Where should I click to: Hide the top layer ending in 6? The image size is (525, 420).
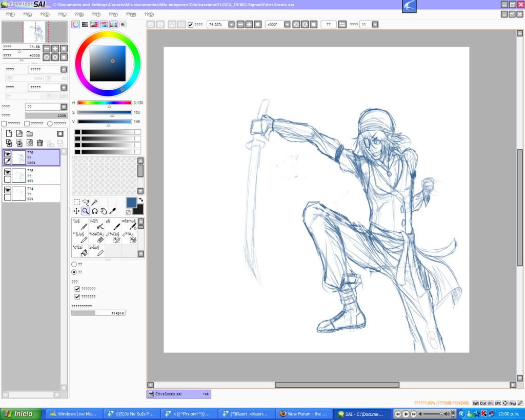[x=7, y=153]
